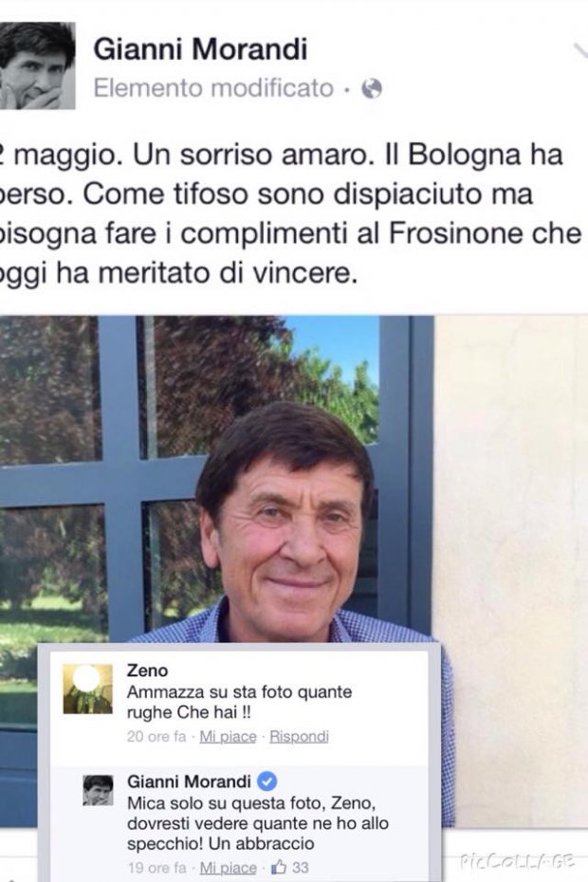This screenshot has width=588, height=882.
Task: Like Zeno's comment via 'Mi piace'
Action: point(228,736)
